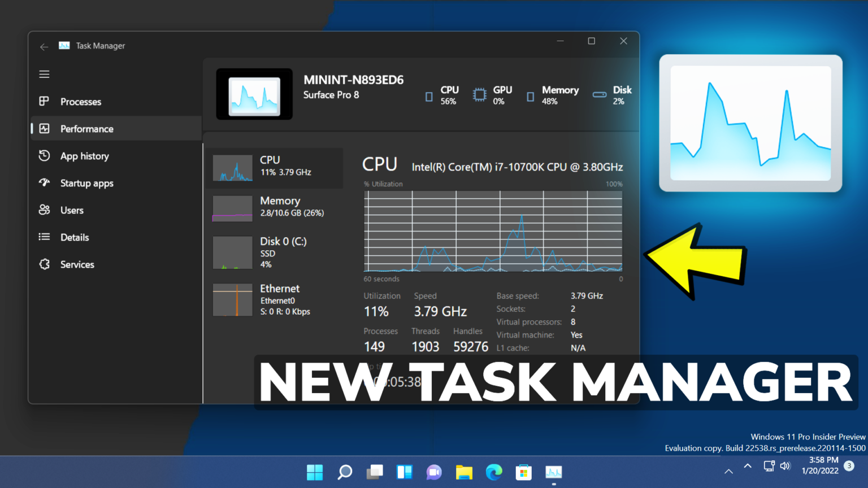Select the Disk 0 (C:) SSD tile
Image resolution: width=868 pixels, height=488 pixels.
click(x=277, y=252)
